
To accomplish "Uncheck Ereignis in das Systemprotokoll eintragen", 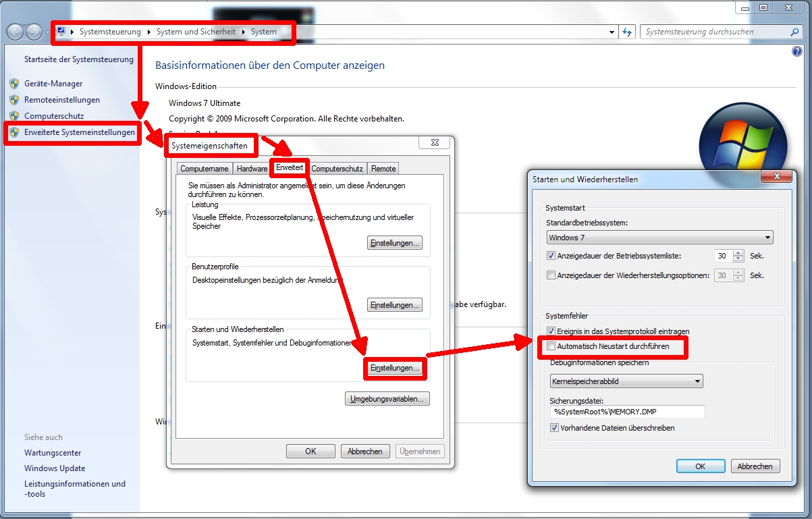I will 551,331.
